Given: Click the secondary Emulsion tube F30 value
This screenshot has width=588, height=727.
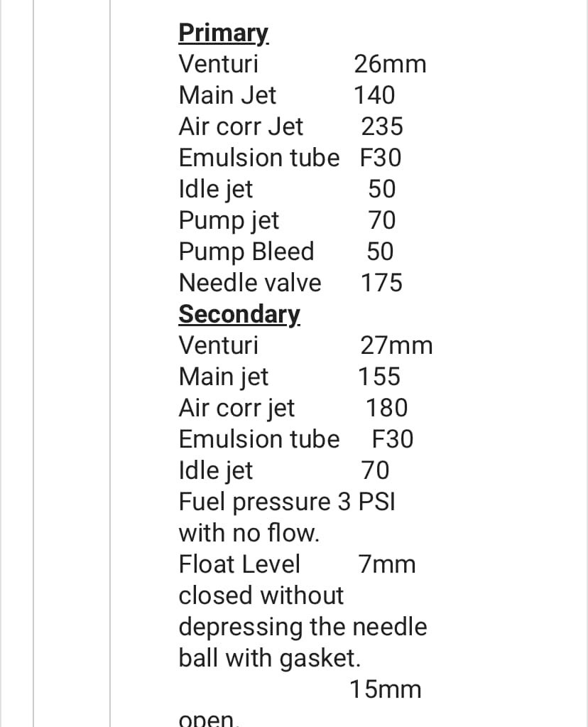Looking at the screenshot, I should [393, 439].
